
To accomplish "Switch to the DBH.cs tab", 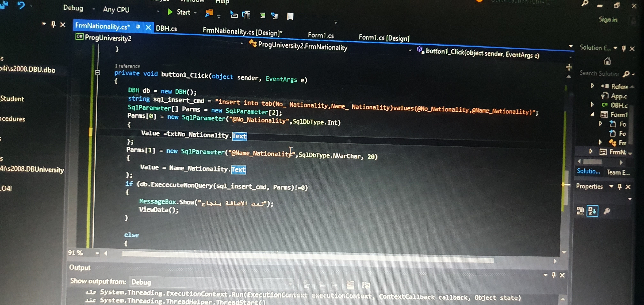I will [166, 28].
